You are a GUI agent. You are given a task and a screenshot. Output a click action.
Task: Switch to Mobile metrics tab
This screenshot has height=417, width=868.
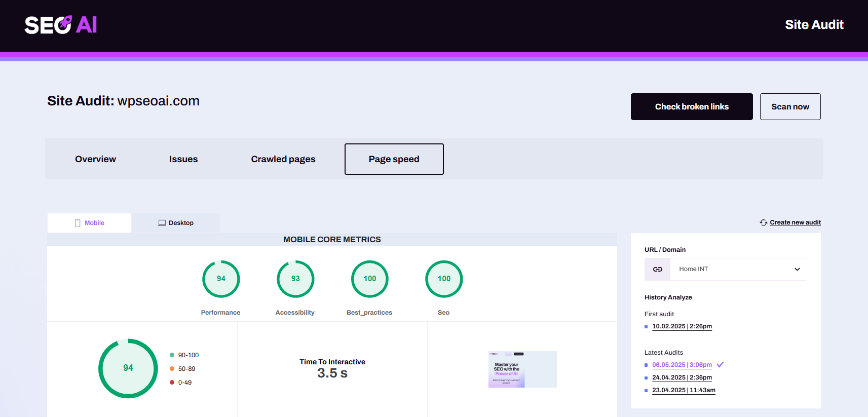89,223
